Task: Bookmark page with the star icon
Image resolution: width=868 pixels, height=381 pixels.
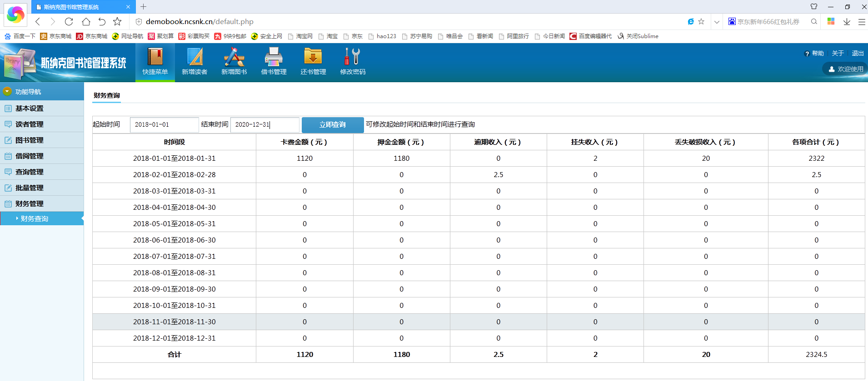Action: (117, 21)
